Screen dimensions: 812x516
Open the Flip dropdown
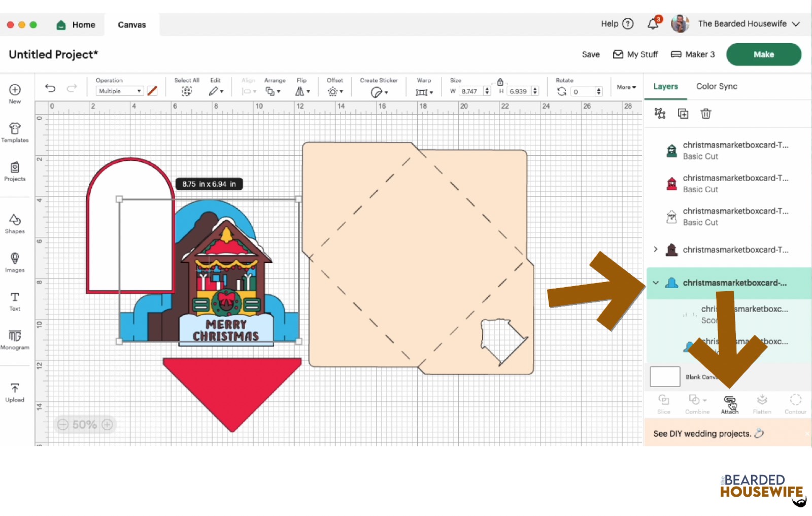302,91
